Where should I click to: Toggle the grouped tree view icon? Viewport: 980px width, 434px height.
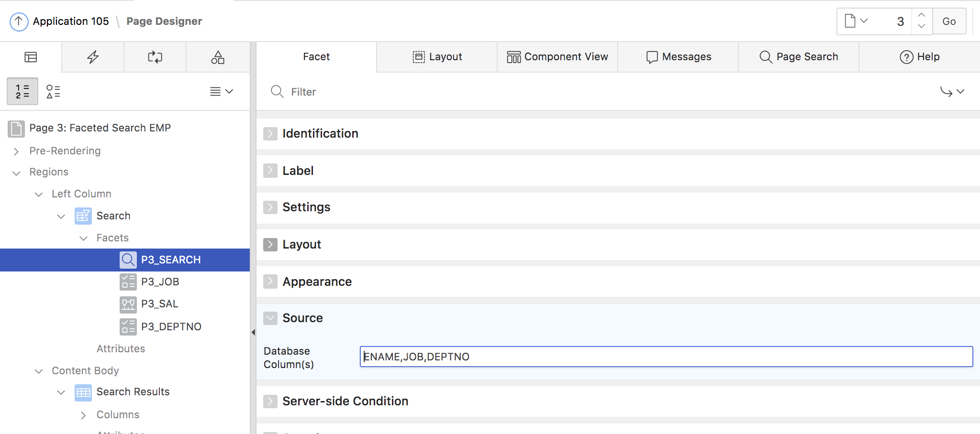pyautogui.click(x=54, y=91)
